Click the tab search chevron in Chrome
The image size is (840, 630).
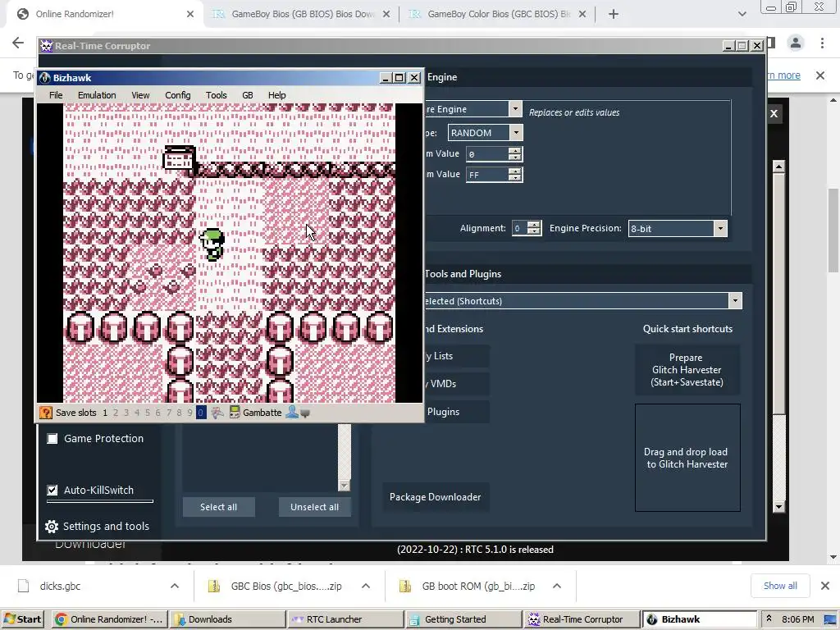742,14
